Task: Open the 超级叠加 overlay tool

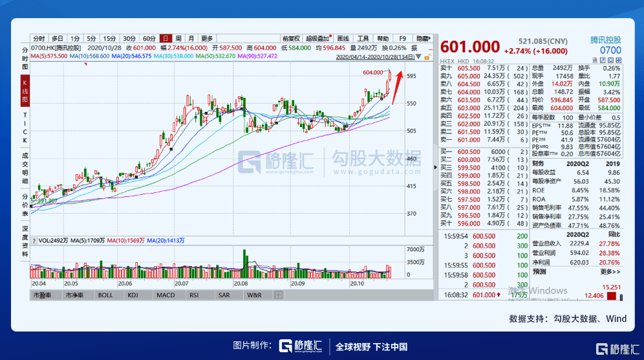Action: click(x=318, y=38)
